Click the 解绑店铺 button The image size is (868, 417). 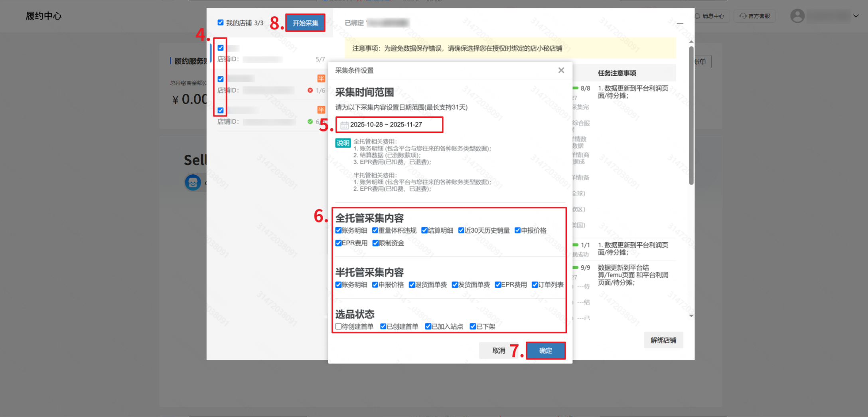[663, 340]
